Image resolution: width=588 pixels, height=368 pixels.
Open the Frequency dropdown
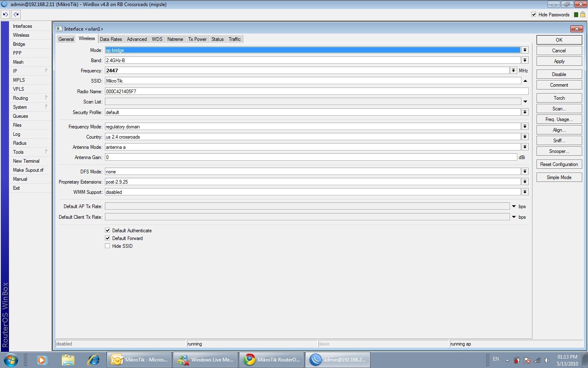[x=513, y=70]
